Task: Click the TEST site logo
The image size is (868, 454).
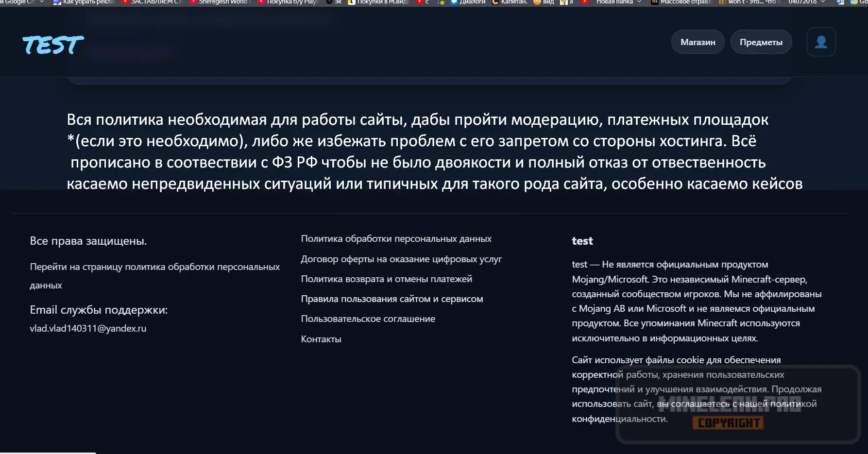Action: click(53, 45)
